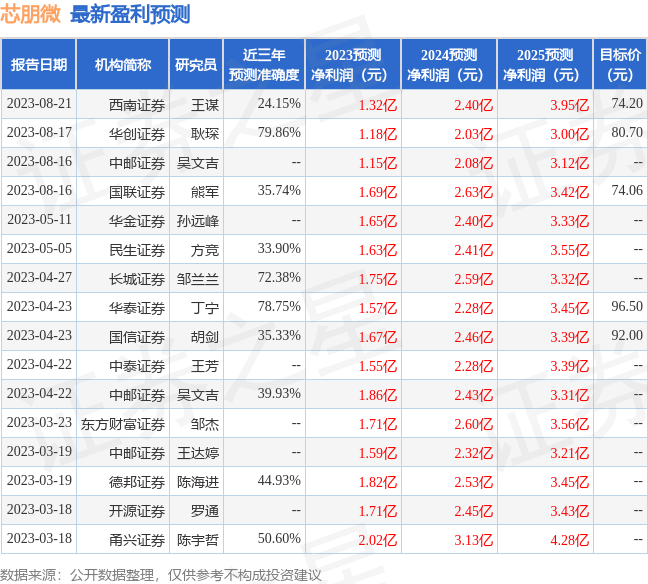Click accuracy value 44.93%
The height and width of the screenshot is (584, 648).
[x=279, y=481]
